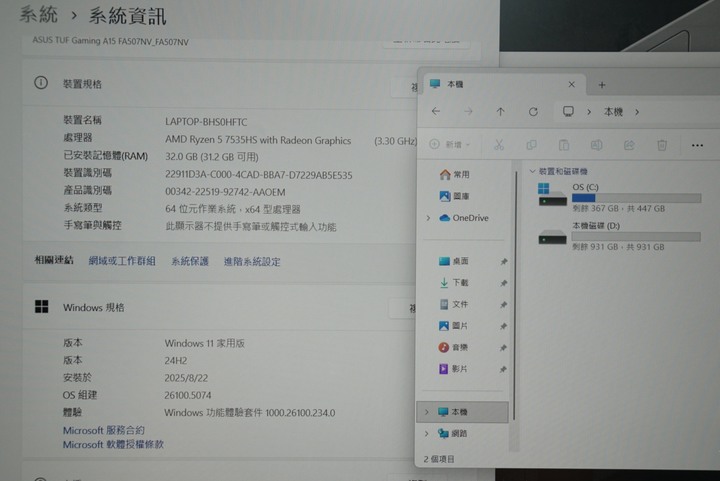Click the Copy icon in Explorer toolbar

click(531, 145)
